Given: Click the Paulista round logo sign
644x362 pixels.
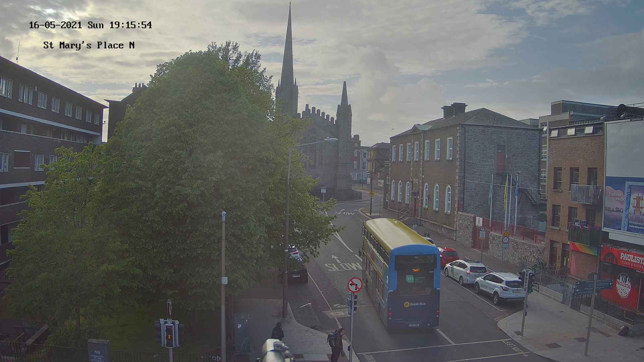Looking at the screenshot, I should (623, 285).
